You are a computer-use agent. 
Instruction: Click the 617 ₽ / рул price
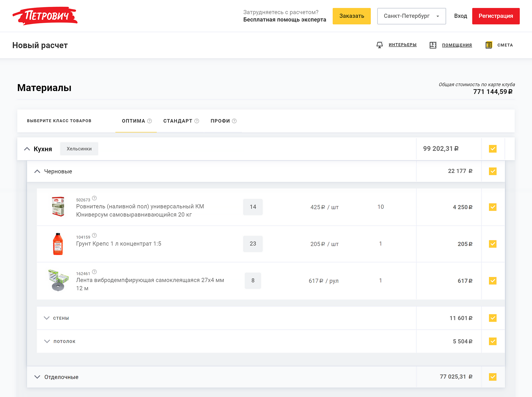[x=323, y=281]
